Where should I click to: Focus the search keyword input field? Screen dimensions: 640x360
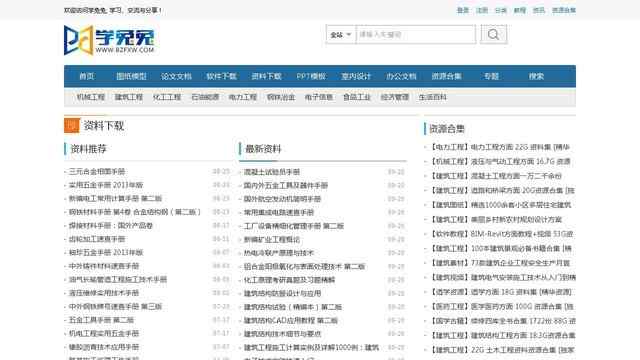click(416, 35)
